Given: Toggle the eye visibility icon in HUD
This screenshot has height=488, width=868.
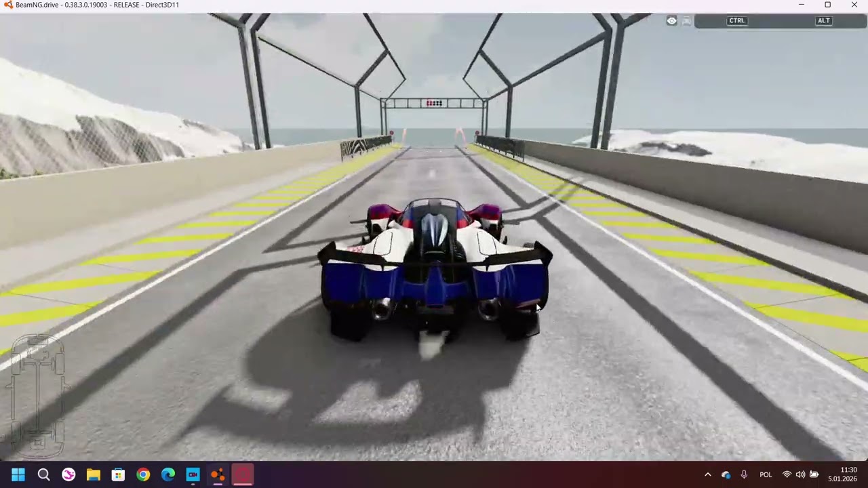Looking at the screenshot, I should coord(671,21).
